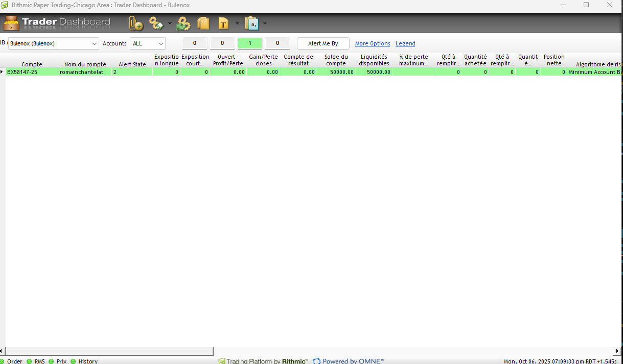The width and height of the screenshot is (623, 364).
Task: Click the yellow document T icon
Action: click(x=223, y=23)
